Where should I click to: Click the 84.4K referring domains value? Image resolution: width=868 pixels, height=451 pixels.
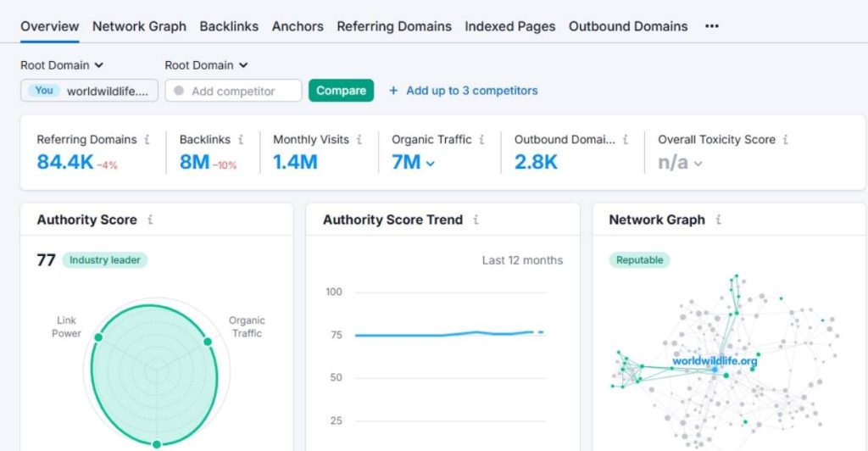(x=65, y=163)
